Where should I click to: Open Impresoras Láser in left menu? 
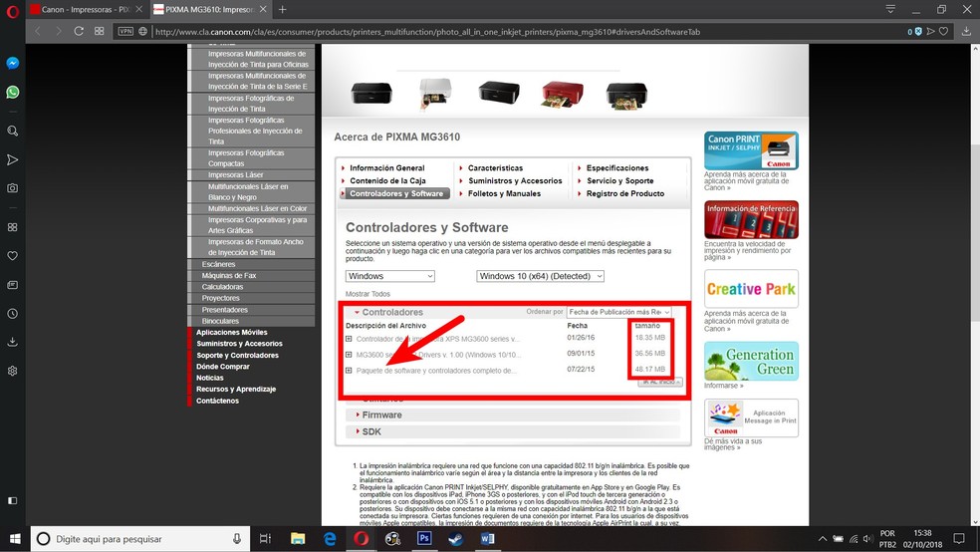[x=236, y=175]
